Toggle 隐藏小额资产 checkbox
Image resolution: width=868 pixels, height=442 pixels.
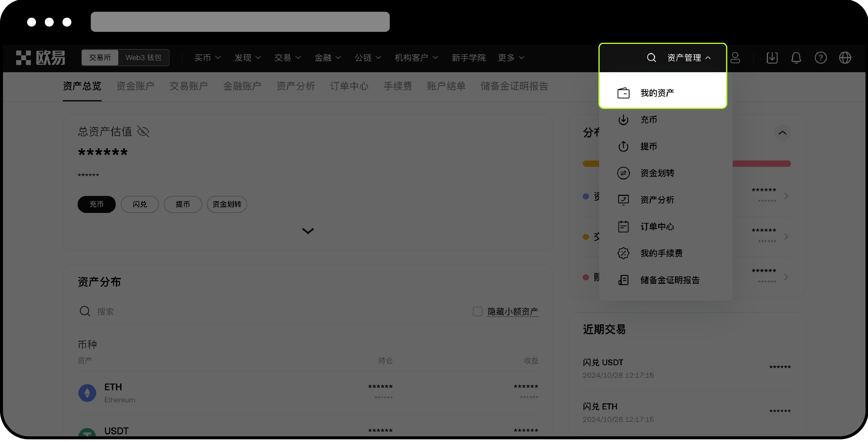pyautogui.click(x=478, y=311)
